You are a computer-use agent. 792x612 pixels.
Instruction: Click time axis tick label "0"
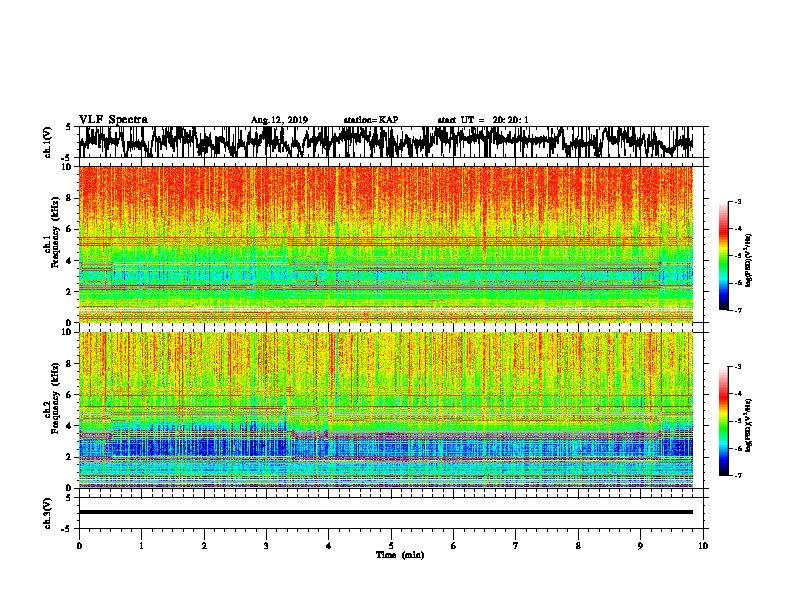click(x=79, y=546)
